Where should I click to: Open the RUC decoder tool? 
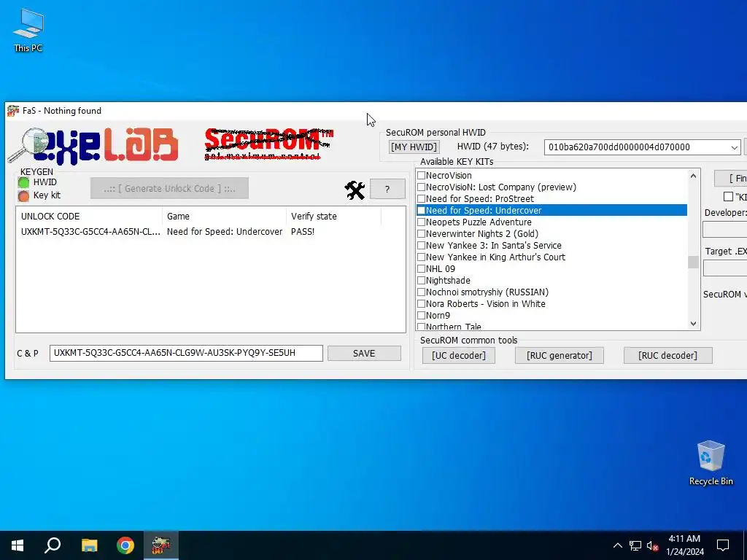(x=668, y=356)
